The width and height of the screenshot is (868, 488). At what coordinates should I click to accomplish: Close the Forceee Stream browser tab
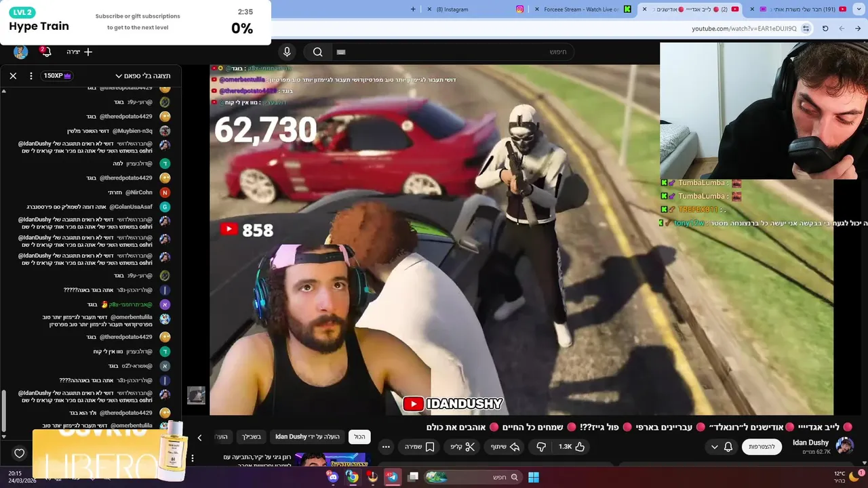538,9
